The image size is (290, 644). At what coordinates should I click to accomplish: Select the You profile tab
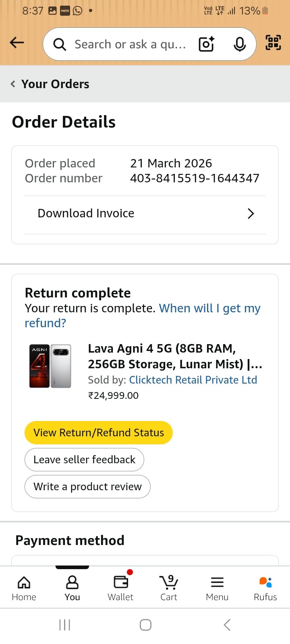(x=72, y=588)
